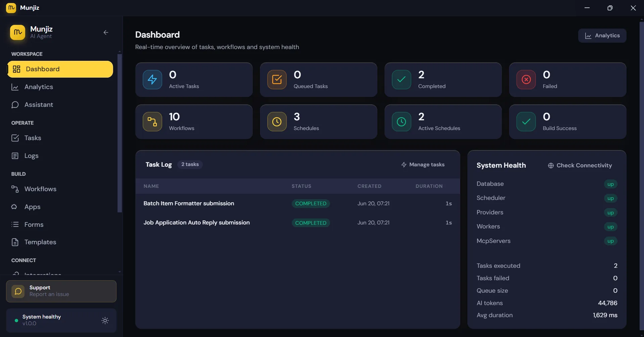This screenshot has height=337, width=644.
Task: Open the Assistant page
Action: (x=60, y=105)
